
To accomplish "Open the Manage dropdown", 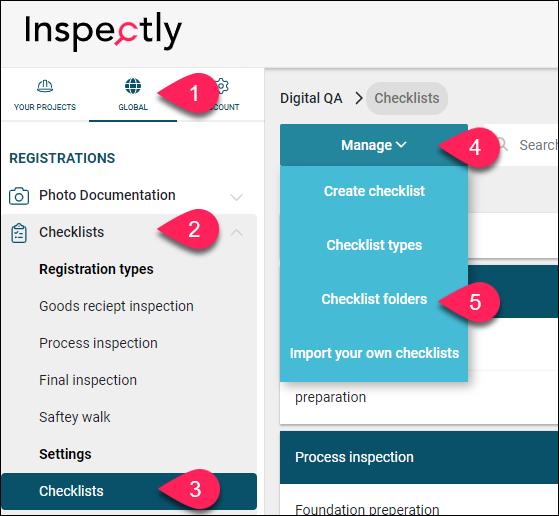I will (x=374, y=145).
